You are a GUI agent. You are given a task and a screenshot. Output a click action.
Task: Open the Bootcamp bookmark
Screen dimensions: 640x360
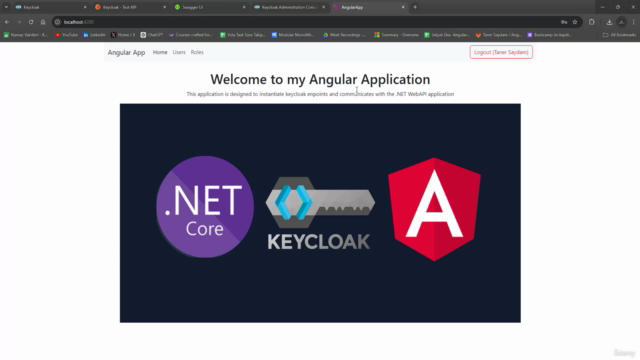pos(549,35)
